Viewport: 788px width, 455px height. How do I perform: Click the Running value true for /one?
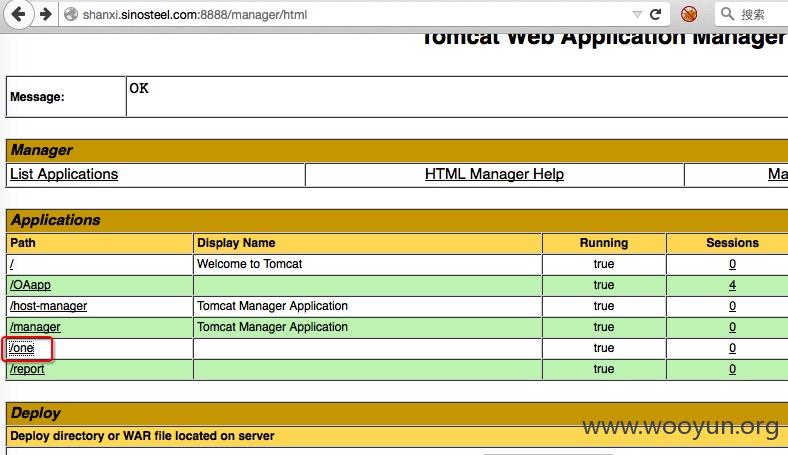(604, 348)
